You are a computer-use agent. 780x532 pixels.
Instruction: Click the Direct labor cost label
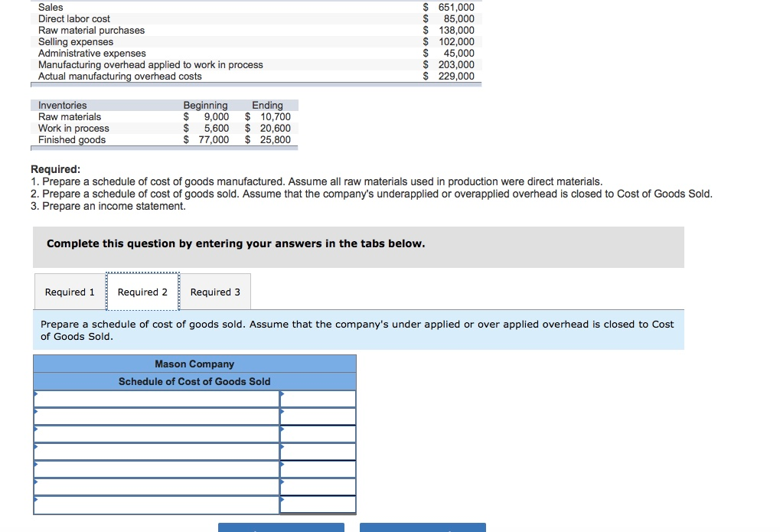[74, 18]
